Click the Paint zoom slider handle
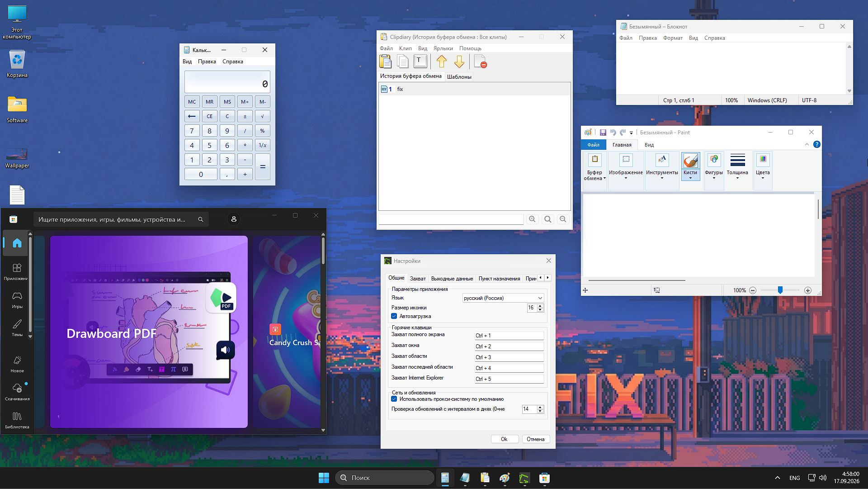This screenshot has width=868, height=489. coord(780,290)
